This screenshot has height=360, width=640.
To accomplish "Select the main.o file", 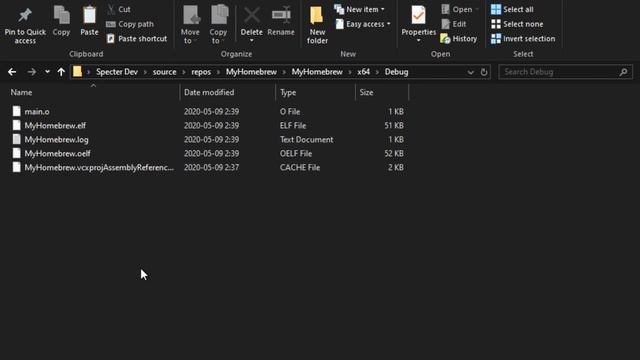I will coord(37,111).
